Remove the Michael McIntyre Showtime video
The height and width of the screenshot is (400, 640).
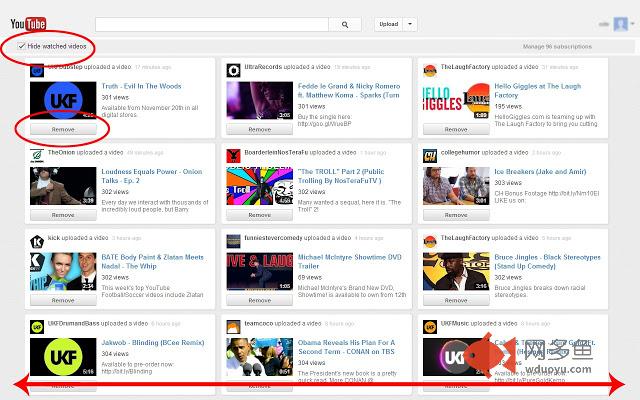click(x=260, y=300)
